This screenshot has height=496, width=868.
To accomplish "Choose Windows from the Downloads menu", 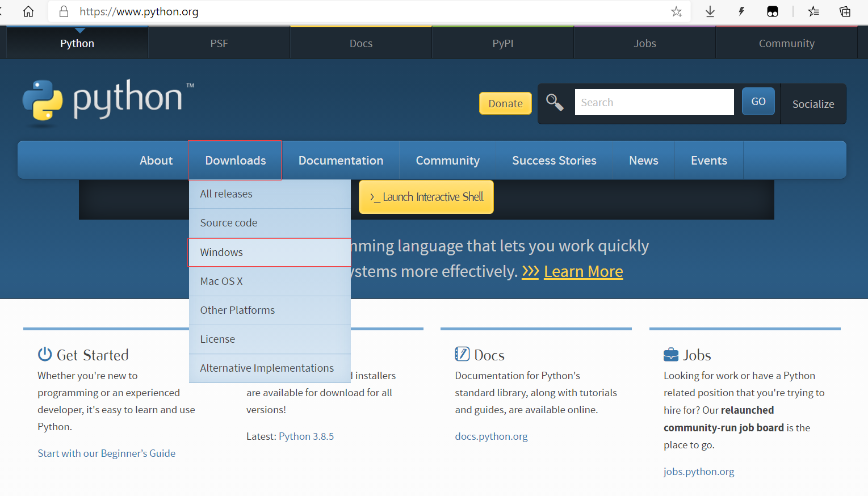I will click(x=270, y=253).
